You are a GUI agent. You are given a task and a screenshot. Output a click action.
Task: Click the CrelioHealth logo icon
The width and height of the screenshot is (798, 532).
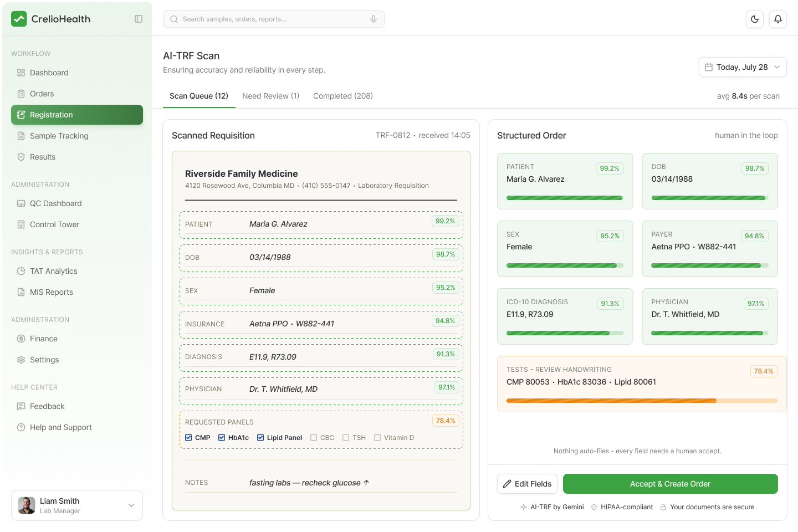click(x=19, y=19)
